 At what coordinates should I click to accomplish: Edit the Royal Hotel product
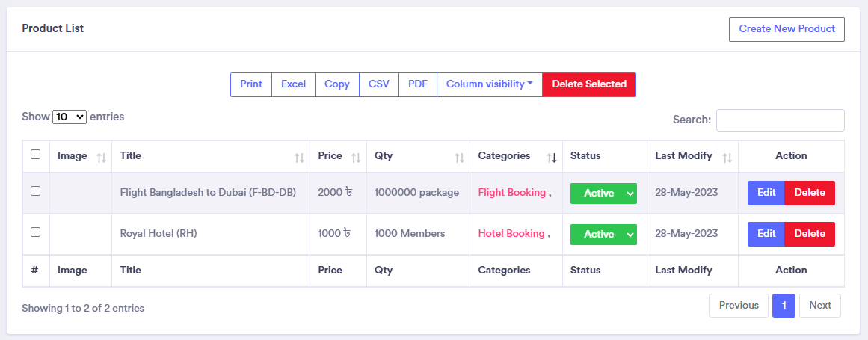tap(766, 234)
